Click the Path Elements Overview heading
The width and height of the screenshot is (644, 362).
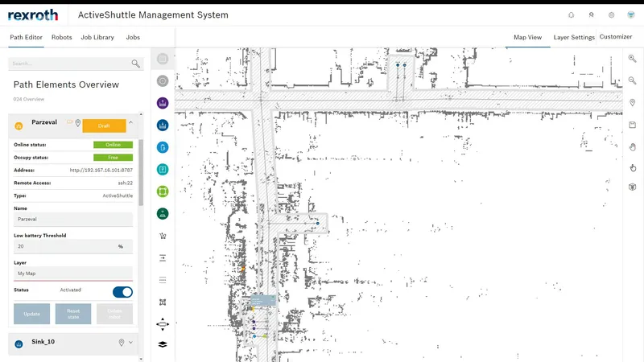[x=66, y=84]
